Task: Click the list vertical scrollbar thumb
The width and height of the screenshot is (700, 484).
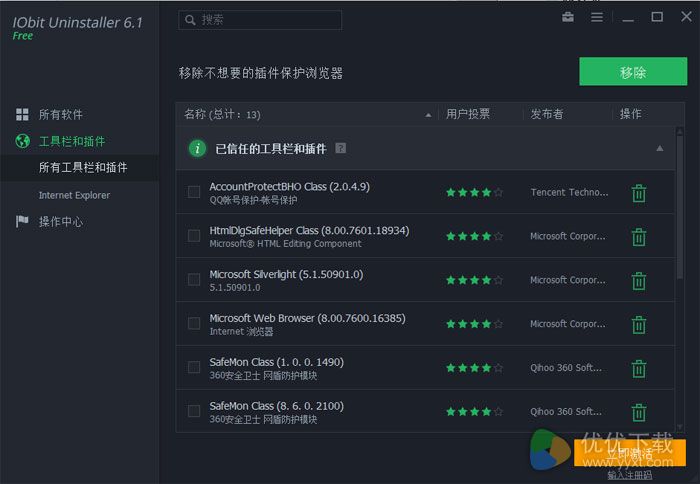Action: (679, 207)
